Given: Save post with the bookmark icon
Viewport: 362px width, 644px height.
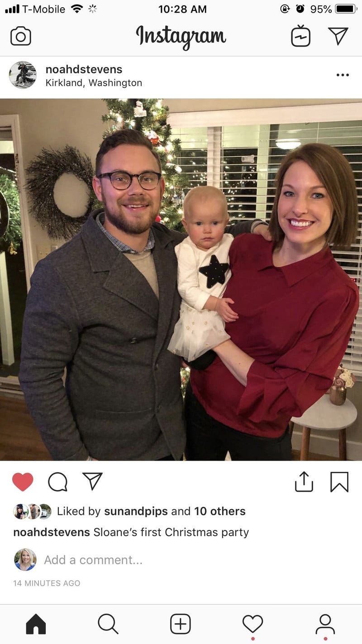Looking at the screenshot, I should [x=339, y=482].
